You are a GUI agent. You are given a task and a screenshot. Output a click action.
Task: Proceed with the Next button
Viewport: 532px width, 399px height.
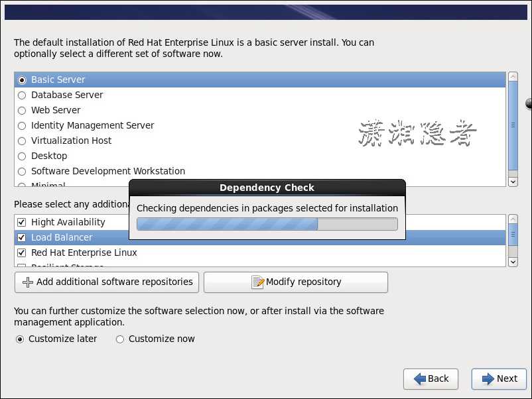coord(499,378)
